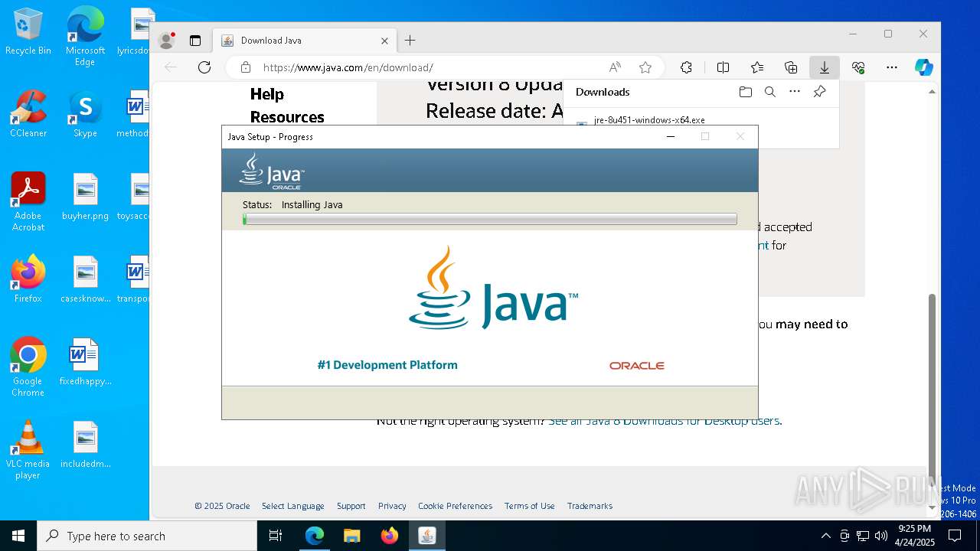The width and height of the screenshot is (980, 551).
Task: Select buyher.png desktop file
Action: click(x=85, y=197)
